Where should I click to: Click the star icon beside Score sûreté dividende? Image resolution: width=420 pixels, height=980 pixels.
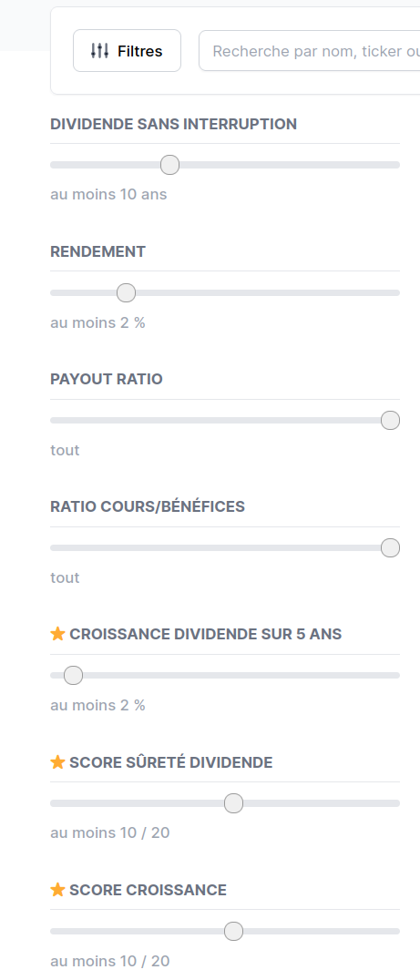pyautogui.click(x=57, y=762)
